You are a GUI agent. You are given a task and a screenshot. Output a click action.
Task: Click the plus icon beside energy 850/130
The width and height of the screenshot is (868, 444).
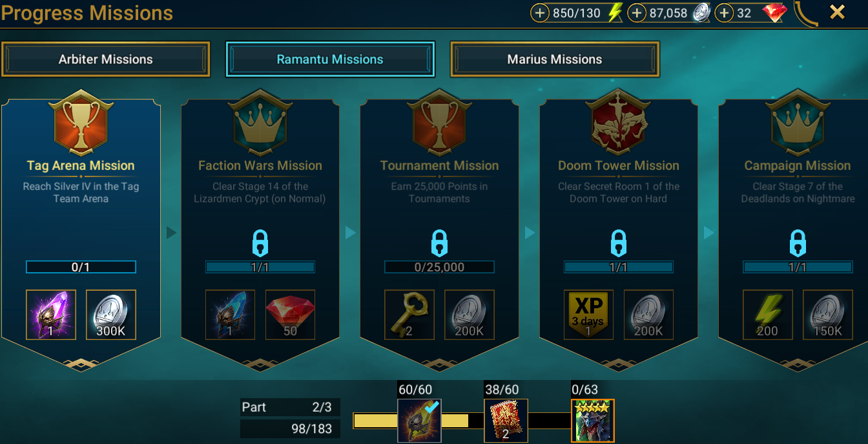[x=539, y=13]
